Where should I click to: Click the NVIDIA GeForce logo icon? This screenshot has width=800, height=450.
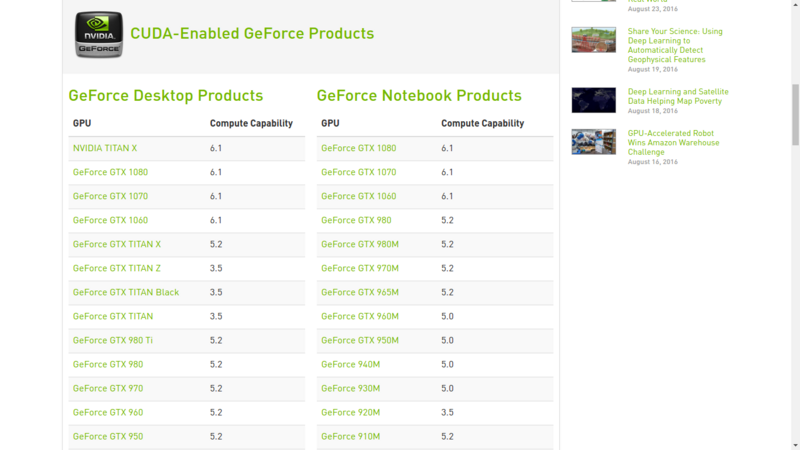pos(99,34)
